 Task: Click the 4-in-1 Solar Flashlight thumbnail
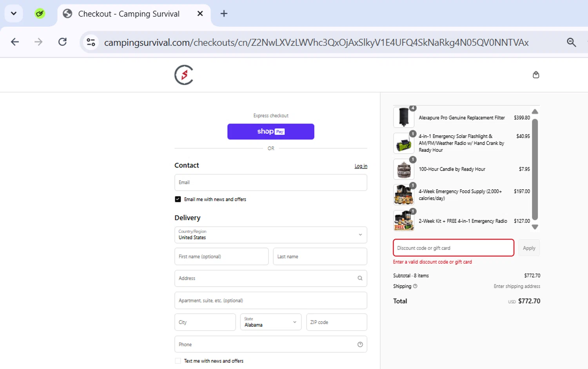[x=404, y=143]
